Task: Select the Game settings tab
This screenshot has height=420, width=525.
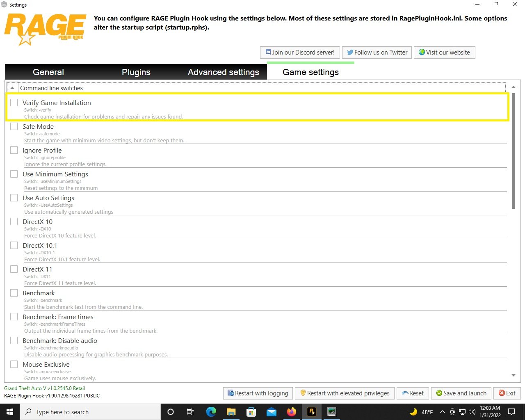Action: coord(310,72)
